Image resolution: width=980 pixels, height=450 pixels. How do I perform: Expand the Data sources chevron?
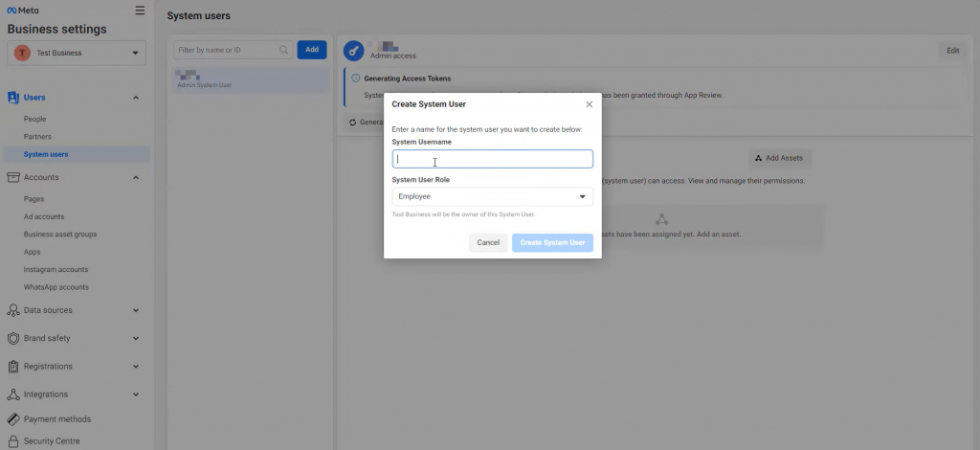pyautogui.click(x=136, y=310)
